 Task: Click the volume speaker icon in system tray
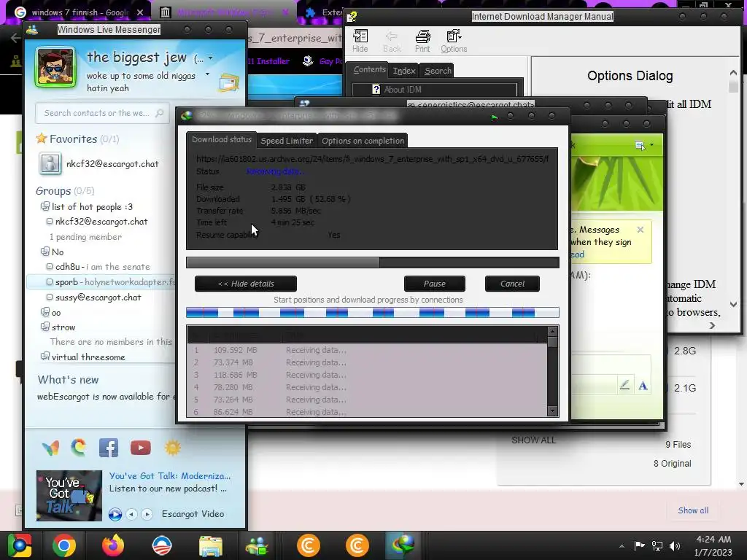pyautogui.click(x=675, y=546)
